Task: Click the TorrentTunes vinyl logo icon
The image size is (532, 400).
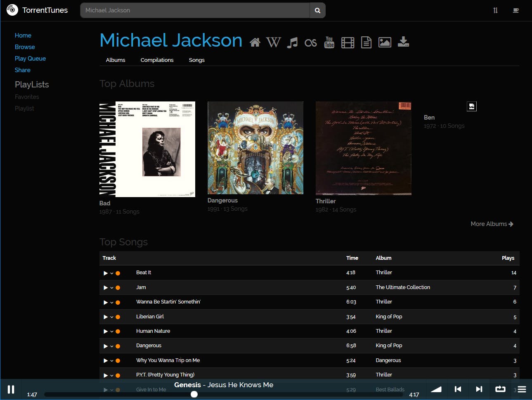Action: point(12,10)
